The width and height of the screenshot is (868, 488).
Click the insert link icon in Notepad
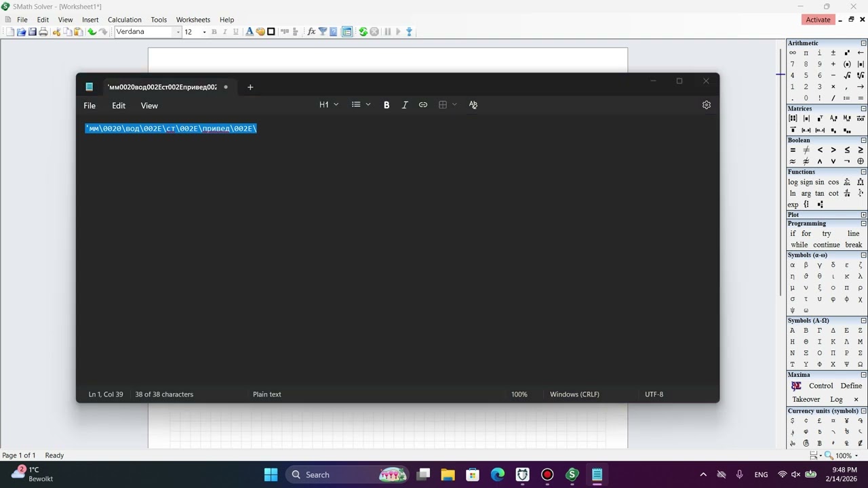(423, 104)
